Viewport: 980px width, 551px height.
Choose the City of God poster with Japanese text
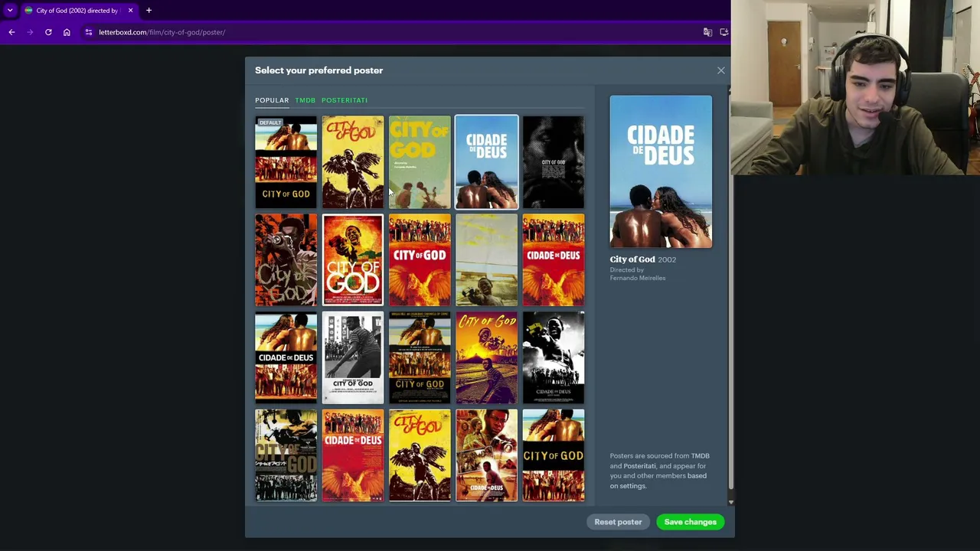pos(286,455)
